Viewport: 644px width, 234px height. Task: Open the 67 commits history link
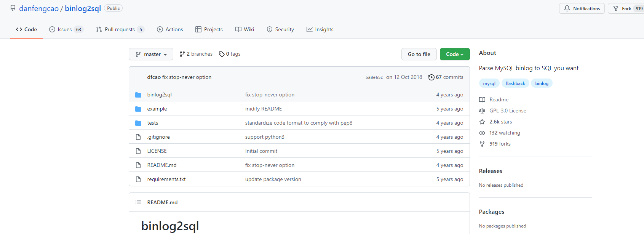click(446, 77)
